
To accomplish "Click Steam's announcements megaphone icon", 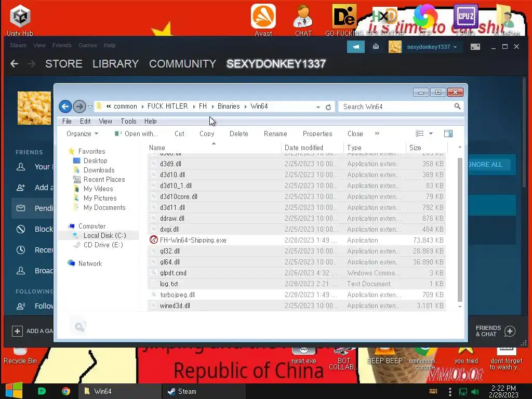I will point(355,46).
